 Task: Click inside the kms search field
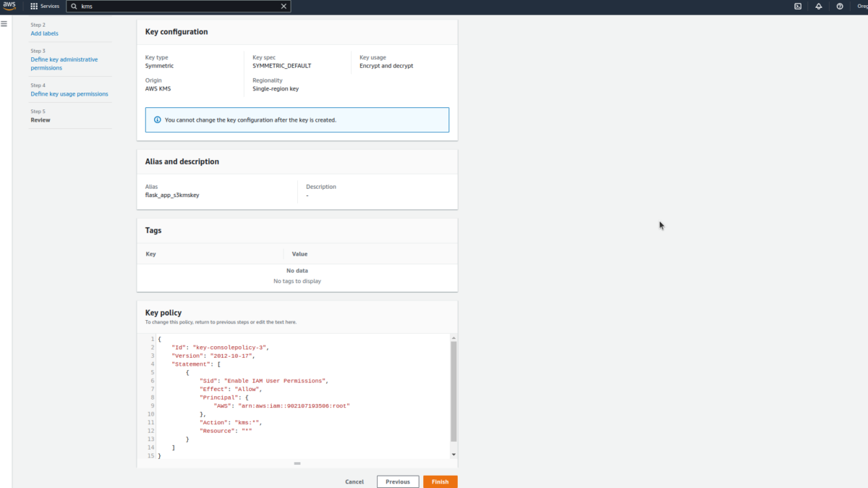pos(177,6)
